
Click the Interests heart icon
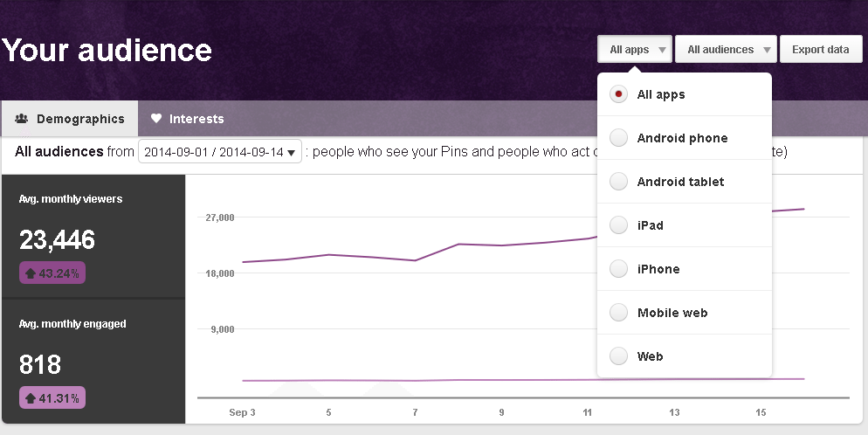pyautogui.click(x=156, y=119)
